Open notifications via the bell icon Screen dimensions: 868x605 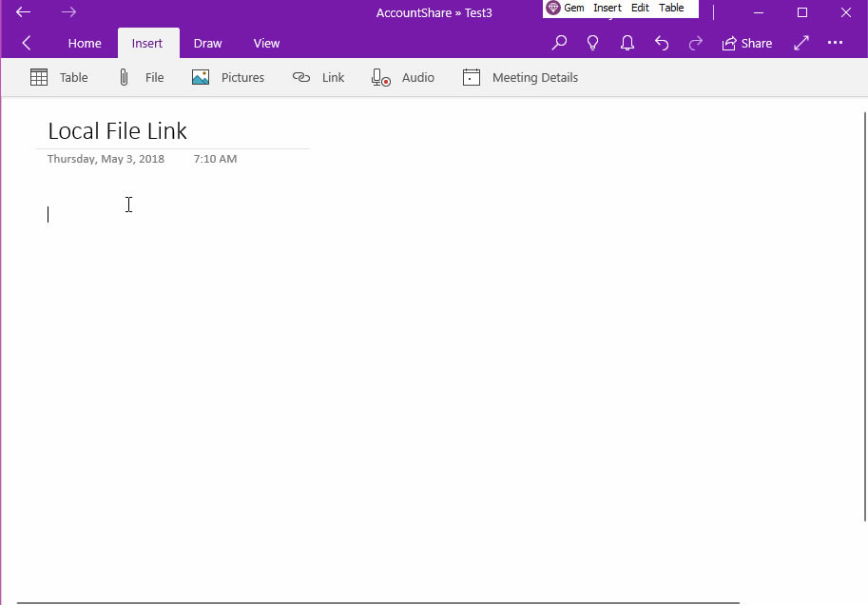coord(627,43)
